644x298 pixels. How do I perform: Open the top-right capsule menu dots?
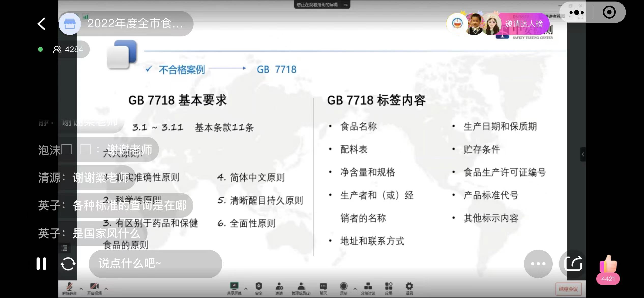point(577,12)
